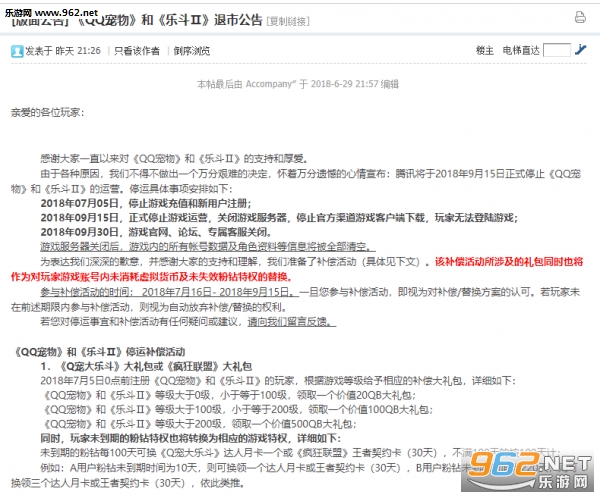
Task: Click the 电梯直达 label
Action: click(x=521, y=49)
